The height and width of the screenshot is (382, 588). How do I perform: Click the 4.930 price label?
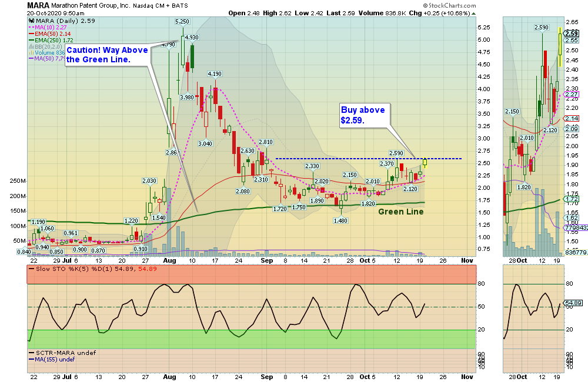[192, 38]
